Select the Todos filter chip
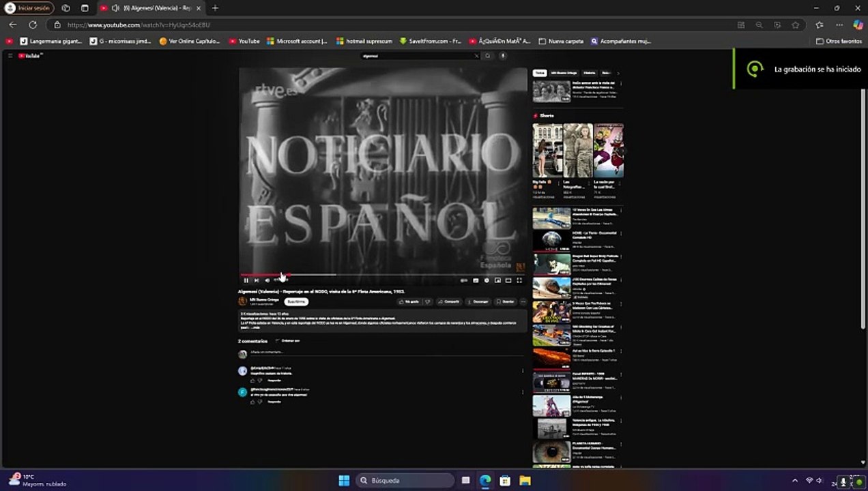The image size is (868, 491). (x=540, y=73)
